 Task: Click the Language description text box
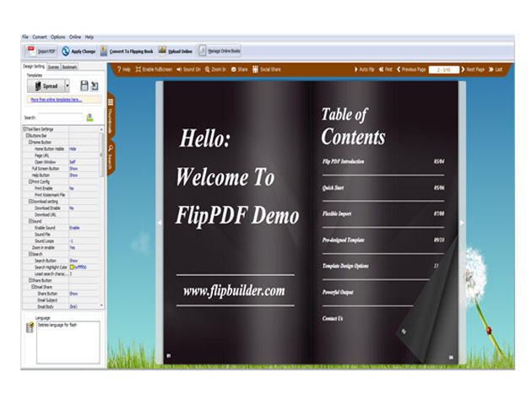coord(68,343)
